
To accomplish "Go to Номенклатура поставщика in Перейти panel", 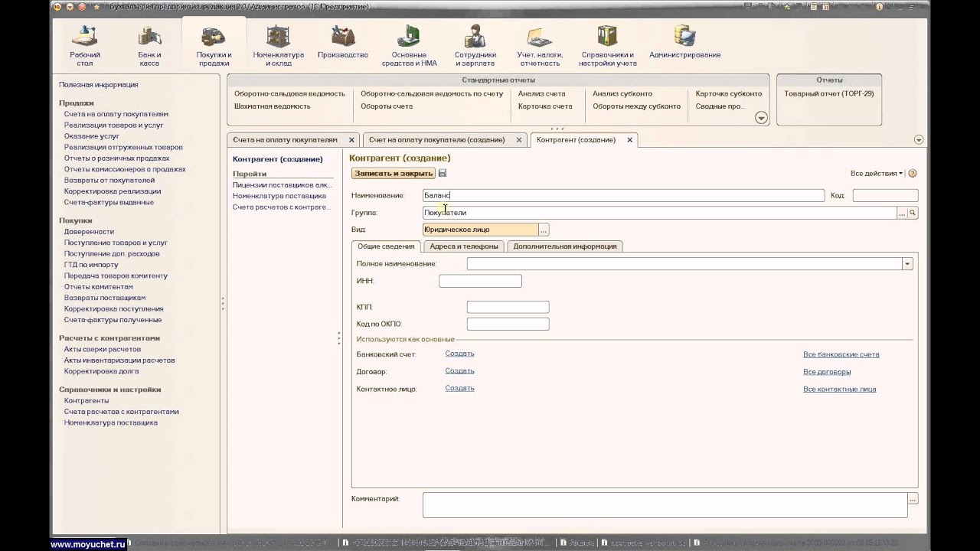I will tap(279, 196).
